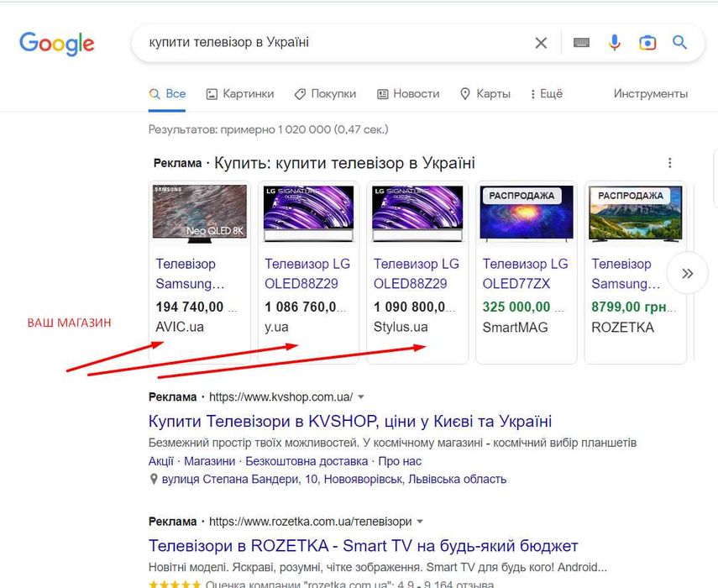
Task: Clear the search query with X icon
Action: click(x=542, y=43)
